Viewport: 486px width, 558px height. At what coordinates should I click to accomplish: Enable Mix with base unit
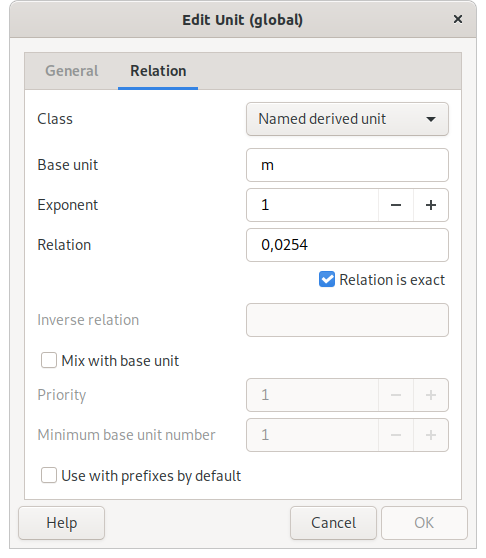pyautogui.click(x=49, y=360)
